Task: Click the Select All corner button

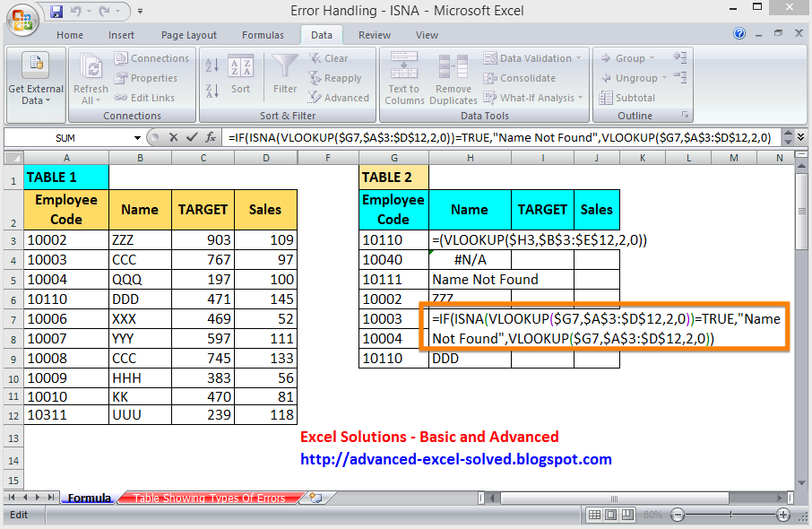Action: pos(14,158)
